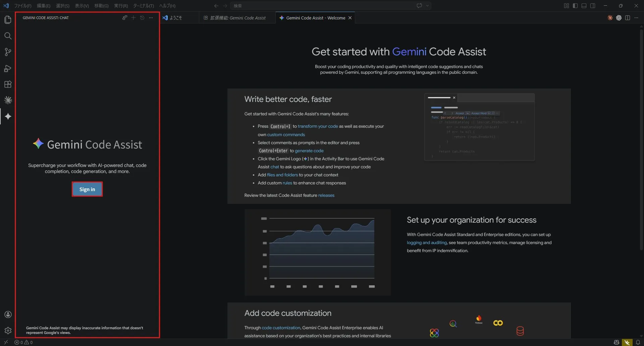Click the search box in title bar
The image size is (644, 346).
click(x=330, y=6)
